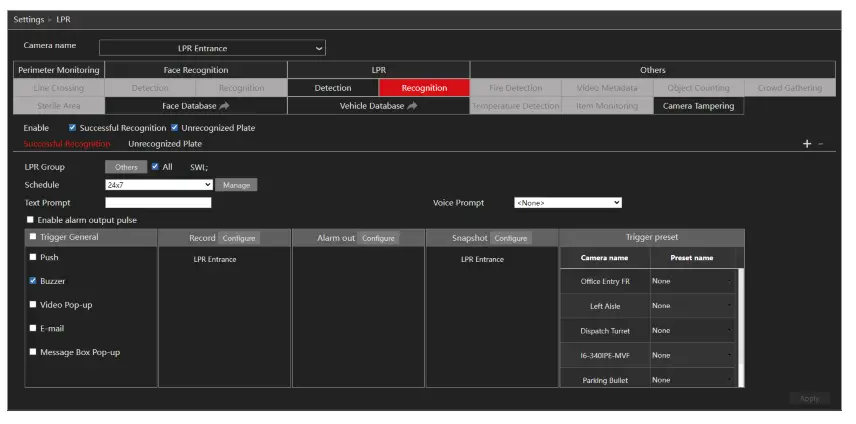The image size is (856, 424).
Task: Click Manage next to Schedule
Action: pyautogui.click(x=237, y=185)
